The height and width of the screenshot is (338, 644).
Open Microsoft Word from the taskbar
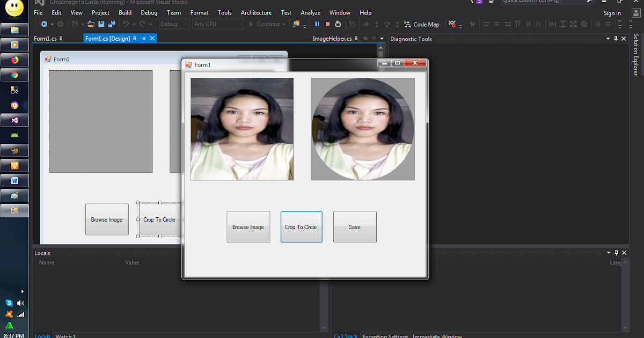[14, 181]
